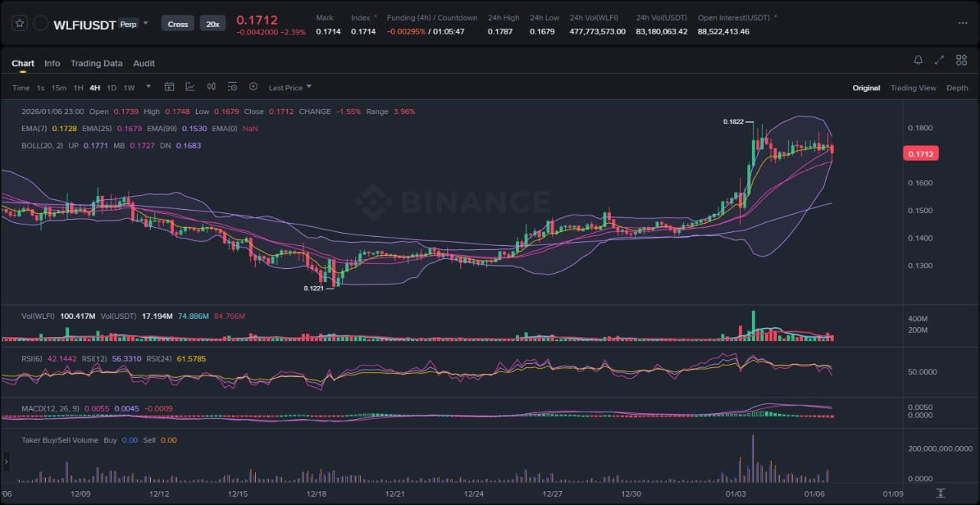Click the 01/03 date on time axis

[736, 494]
